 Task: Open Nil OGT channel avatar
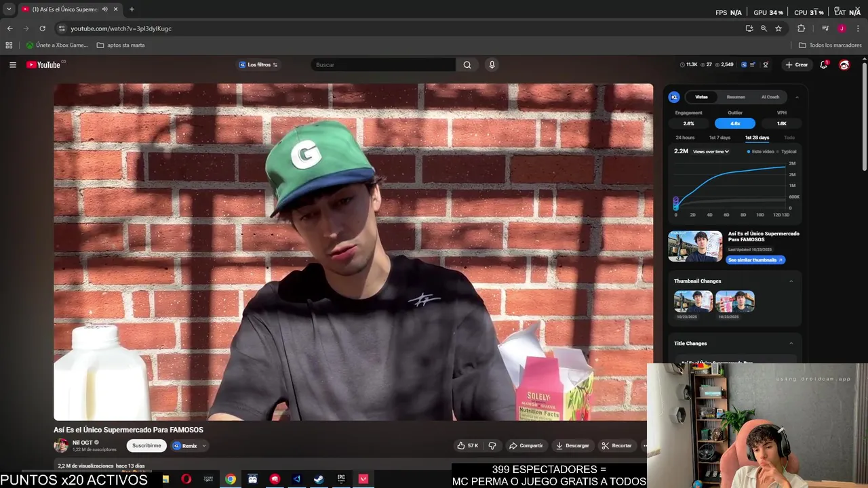point(61,445)
